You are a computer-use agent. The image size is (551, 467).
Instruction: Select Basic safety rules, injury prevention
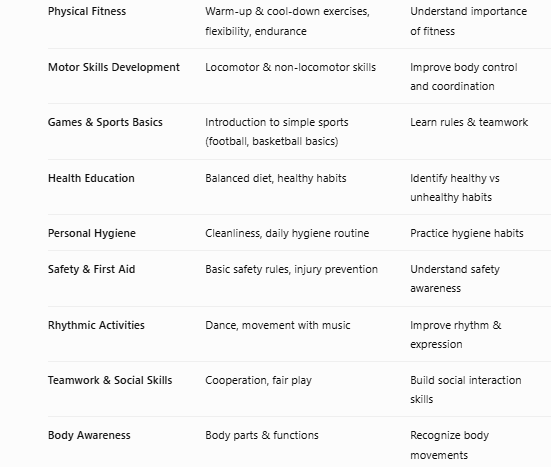coord(292,269)
